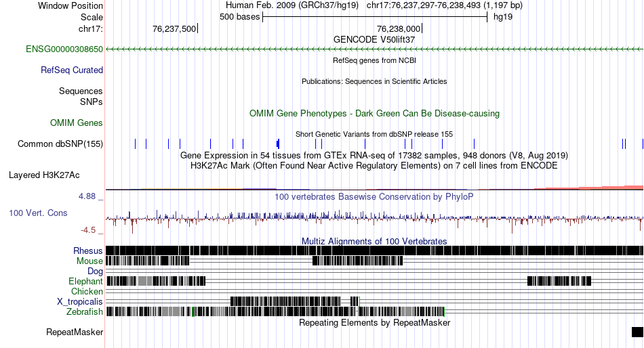This screenshot has height=348, width=644.
Task: Click the 76,237,500 coordinate label
Action: click(x=174, y=29)
